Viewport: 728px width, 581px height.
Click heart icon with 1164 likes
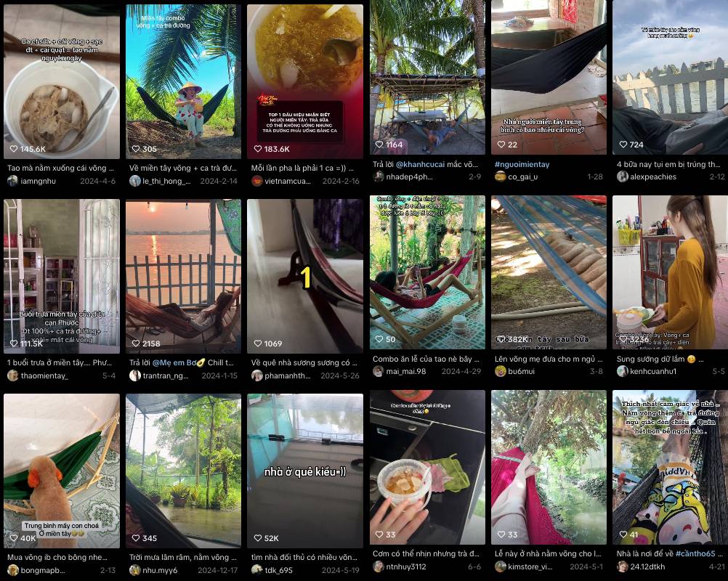(379, 145)
